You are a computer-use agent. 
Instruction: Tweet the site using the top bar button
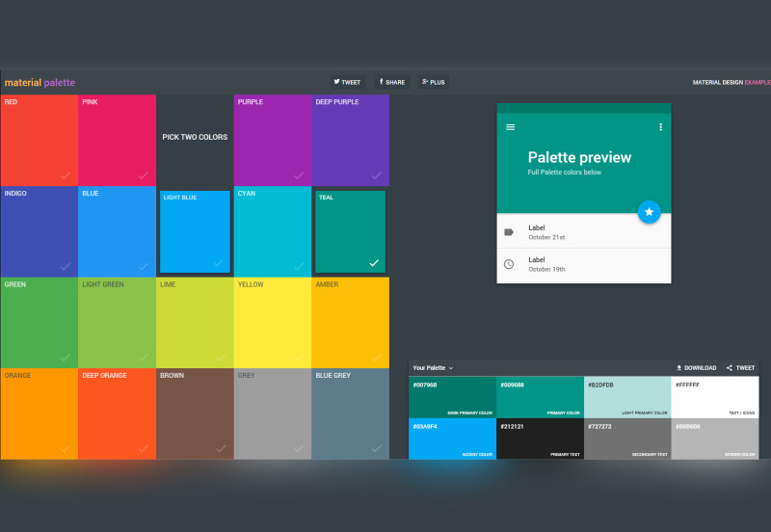(347, 82)
